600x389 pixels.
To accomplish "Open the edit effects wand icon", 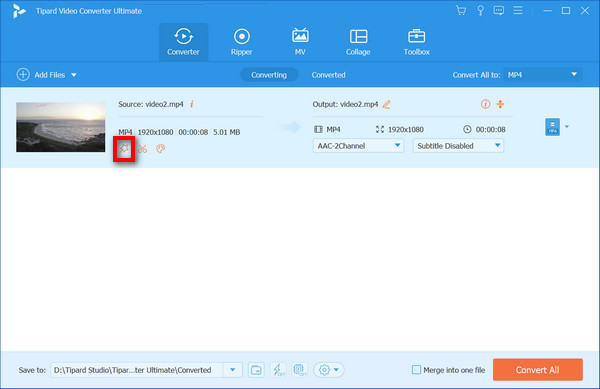I will click(x=124, y=148).
